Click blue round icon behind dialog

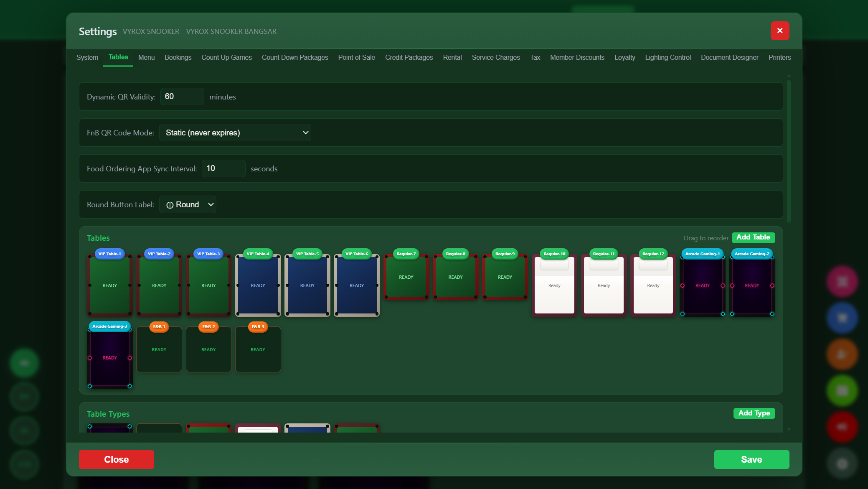pos(842,318)
